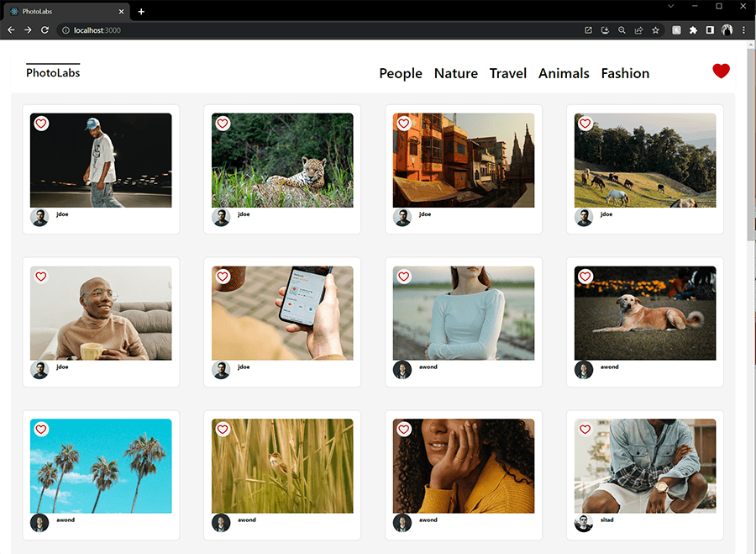Go back using the browser back arrow
This screenshot has height=554, width=756.
tap(10, 29)
